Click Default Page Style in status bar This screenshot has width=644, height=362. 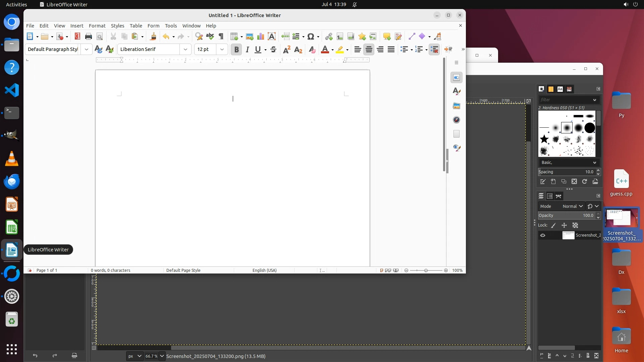point(183,270)
